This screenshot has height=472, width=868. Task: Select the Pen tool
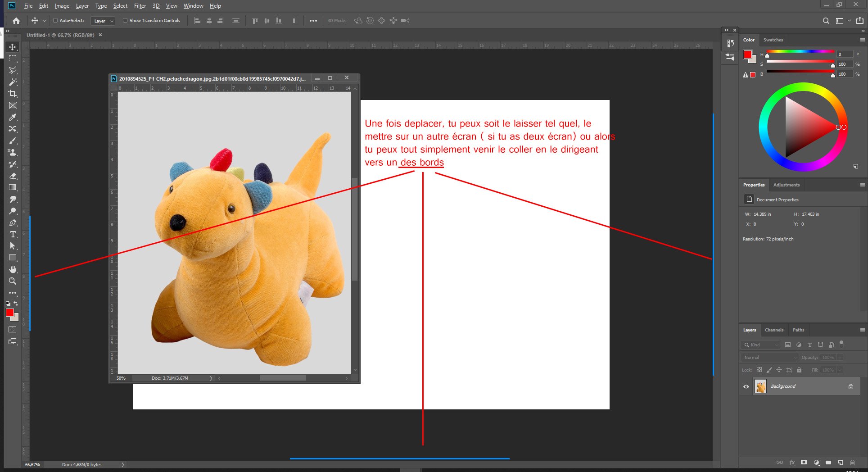pyautogui.click(x=13, y=222)
